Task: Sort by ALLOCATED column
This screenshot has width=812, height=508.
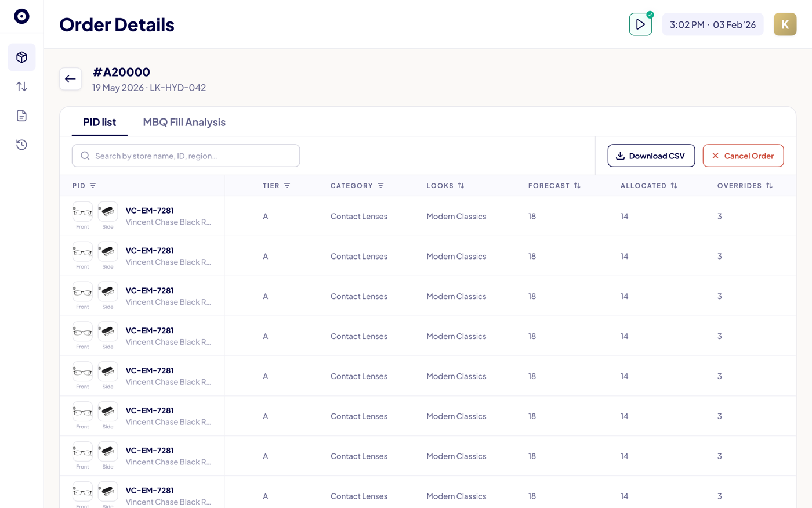Action: point(674,186)
